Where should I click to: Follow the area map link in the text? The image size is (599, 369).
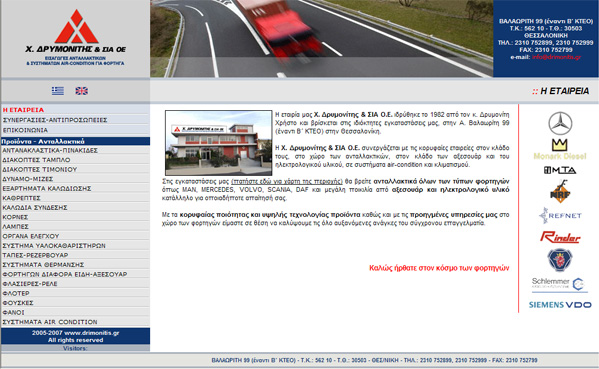(x=287, y=181)
